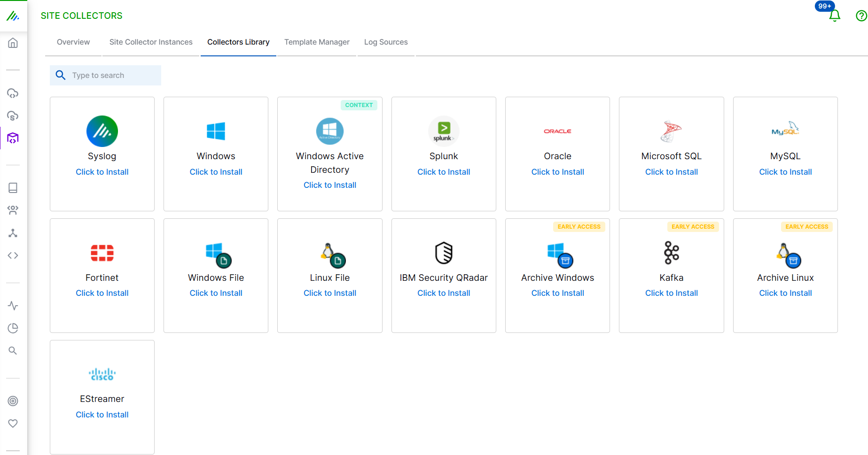The width and height of the screenshot is (868, 455).
Task: Click EARLY ACCESS badge on Archive Linux
Action: click(x=807, y=227)
